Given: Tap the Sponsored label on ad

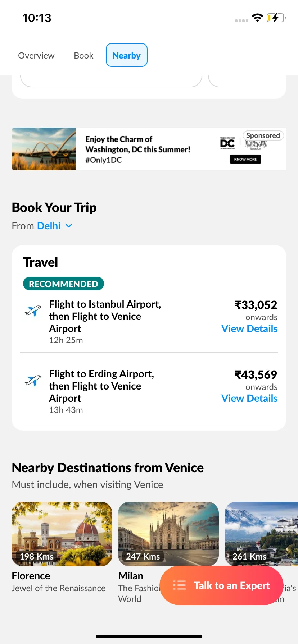Looking at the screenshot, I should click(263, 135).
